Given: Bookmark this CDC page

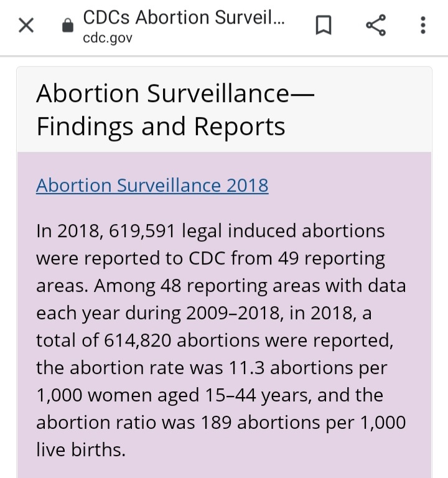Looking at the screenshot, I should tap(324, 25).
